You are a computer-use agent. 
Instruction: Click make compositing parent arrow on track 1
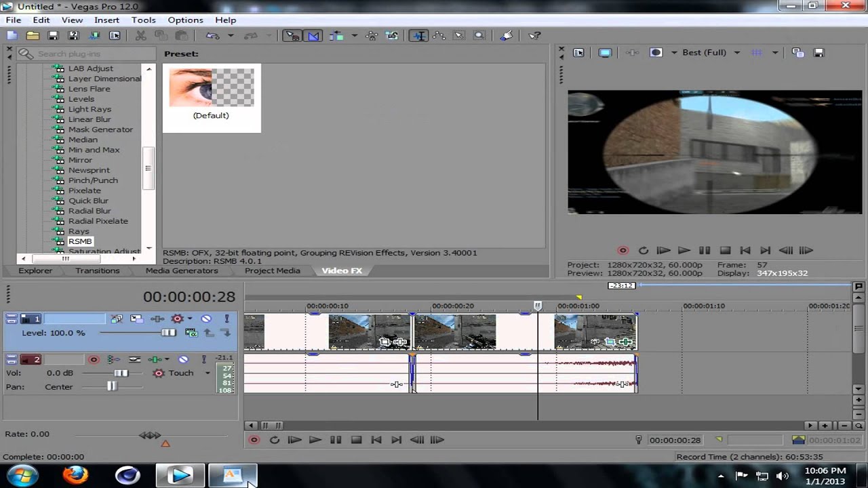(x=209, y=333)
